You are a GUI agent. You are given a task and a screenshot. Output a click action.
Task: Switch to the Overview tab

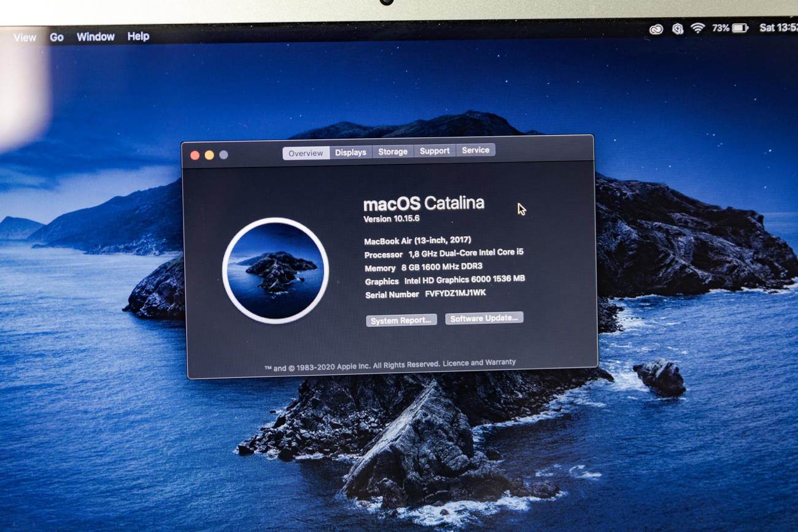point(306,153)
